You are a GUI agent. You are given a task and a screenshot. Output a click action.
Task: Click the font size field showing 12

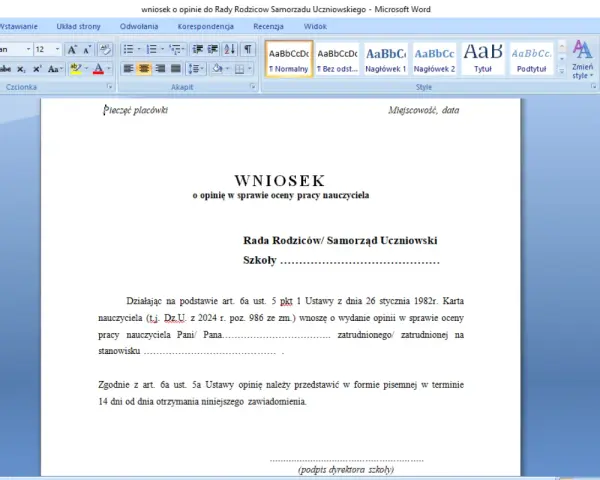[44, 49]
